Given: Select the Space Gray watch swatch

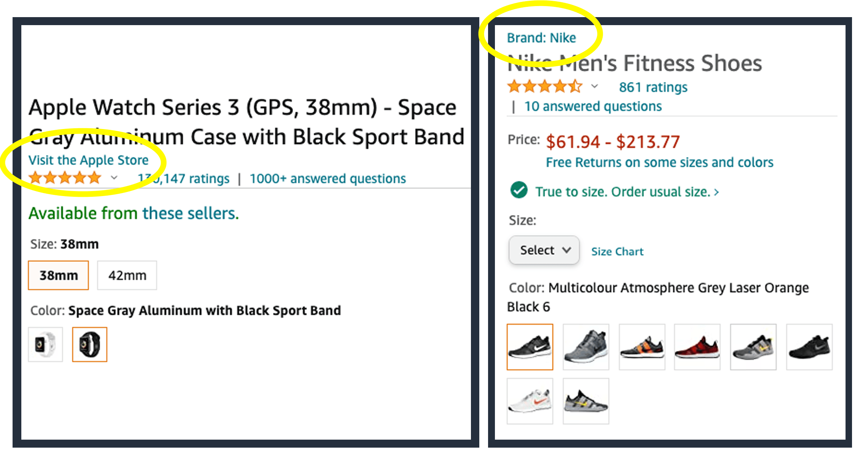Looking at the screenshot, I should pyautogui.click(x=89, y=344).
